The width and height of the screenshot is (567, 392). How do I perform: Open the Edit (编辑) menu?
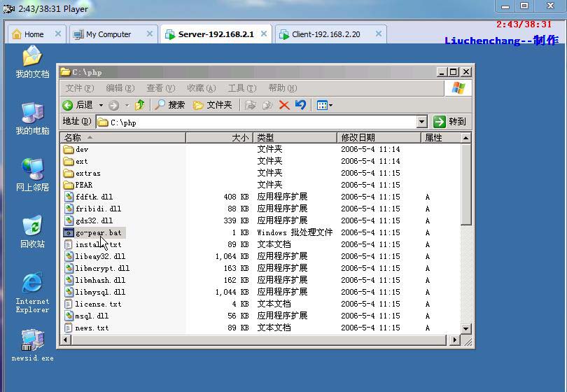coord(120,88)
